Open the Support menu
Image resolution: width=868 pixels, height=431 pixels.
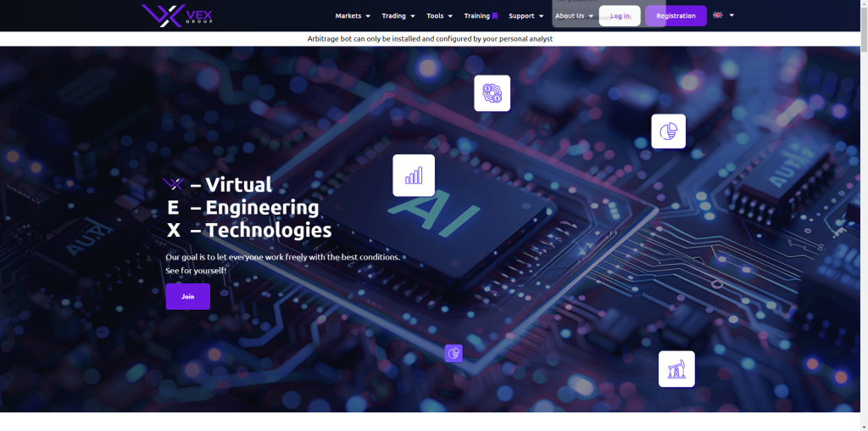(x=521, y=16)
